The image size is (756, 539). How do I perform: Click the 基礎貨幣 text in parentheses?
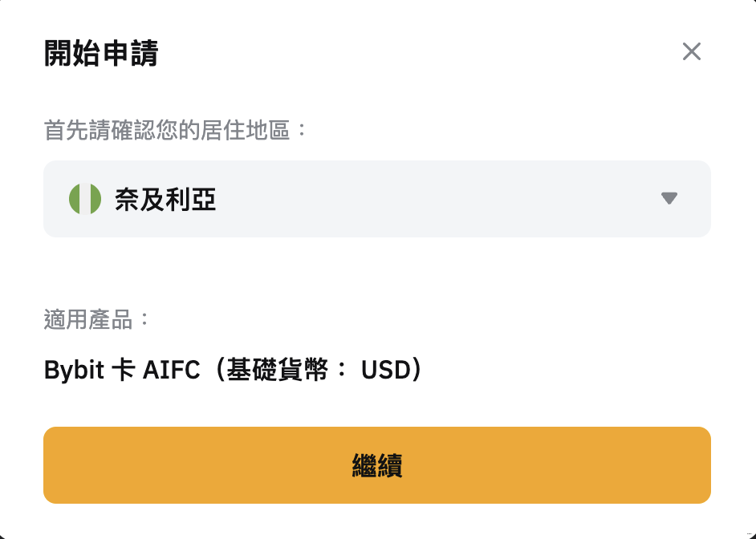pyautogui.click(x=278, y=371)
